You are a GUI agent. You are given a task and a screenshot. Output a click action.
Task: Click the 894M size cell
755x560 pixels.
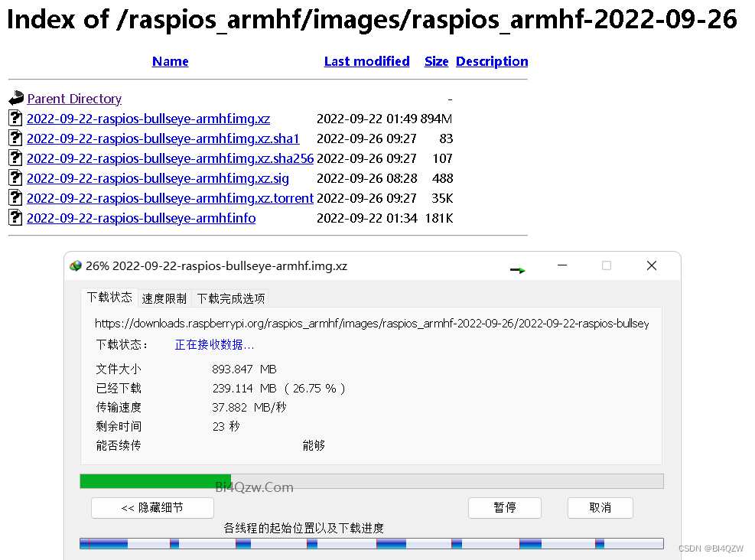[x=436, y=119]
